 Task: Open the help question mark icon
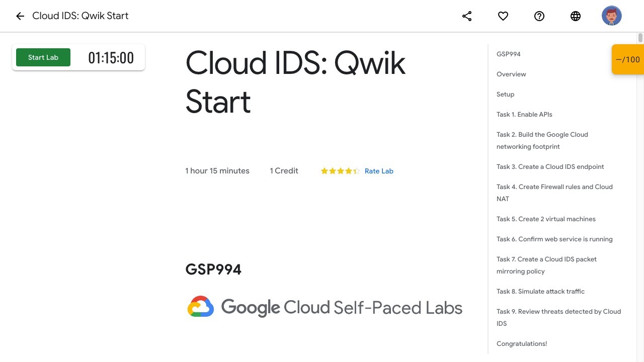tap(539, 16)
